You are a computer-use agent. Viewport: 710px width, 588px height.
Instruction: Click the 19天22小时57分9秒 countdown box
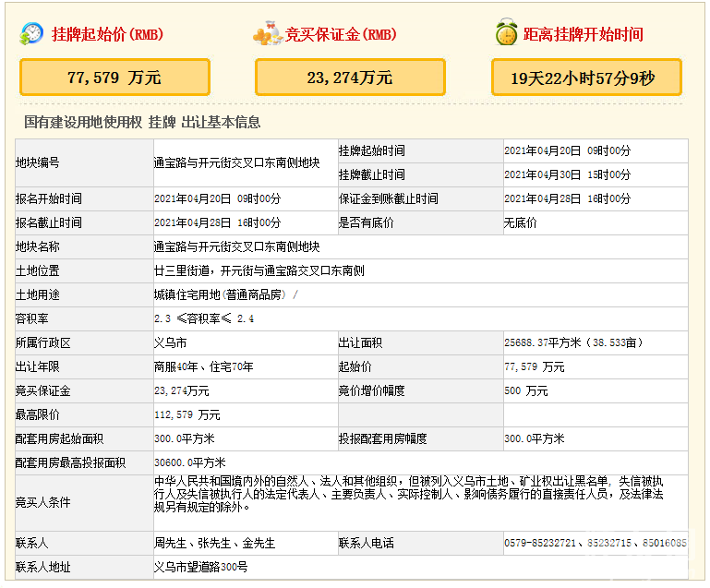pos(585,78)
